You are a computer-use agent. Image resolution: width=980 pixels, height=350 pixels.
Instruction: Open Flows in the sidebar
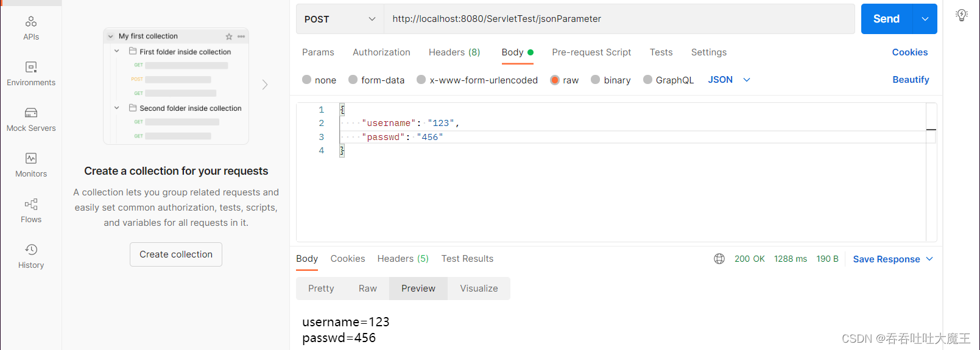[31, 211]
